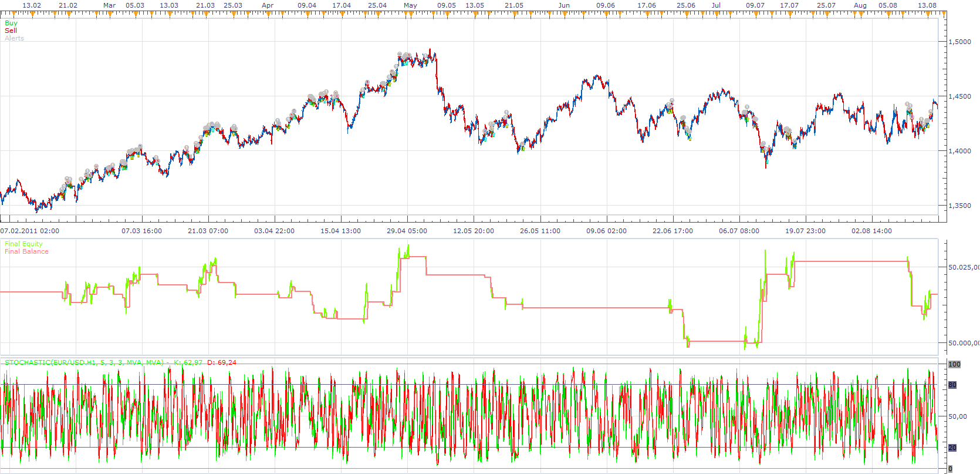Viewport: 980px width, 474px height.
Task: Click the 22.06 17:00 time label
Action: pos(673,231)
